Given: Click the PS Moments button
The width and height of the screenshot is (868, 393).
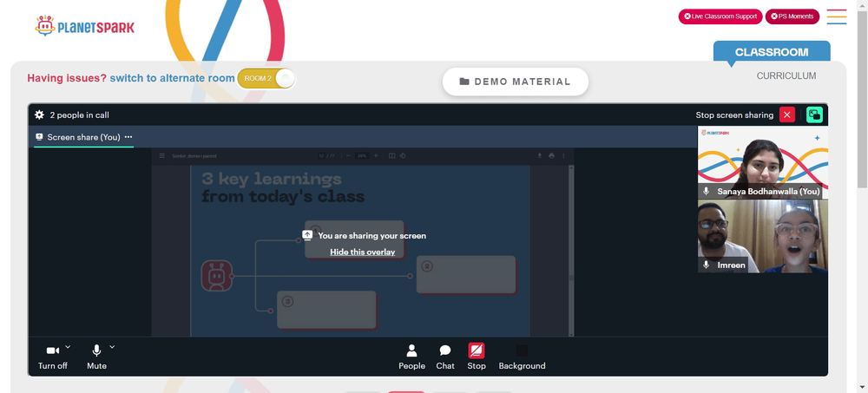Looking at the screenshot, I should click(792, 16).
